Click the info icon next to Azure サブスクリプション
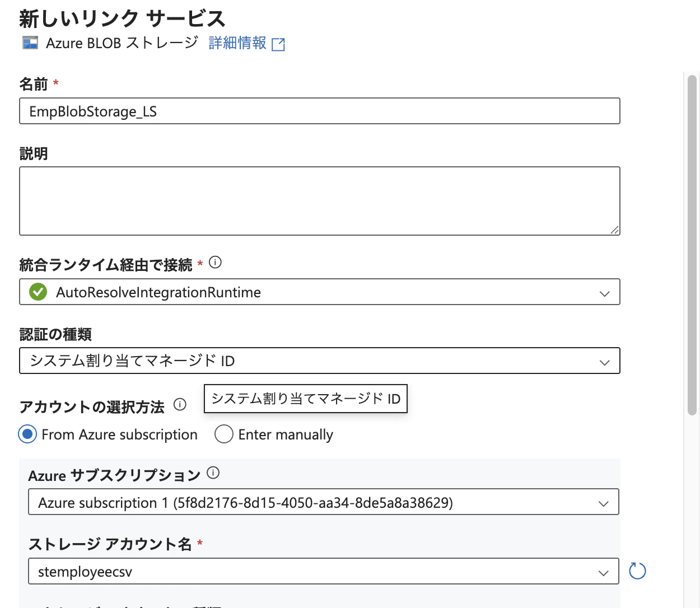Viewport: 700px width, 608px height. click(213, 473)
